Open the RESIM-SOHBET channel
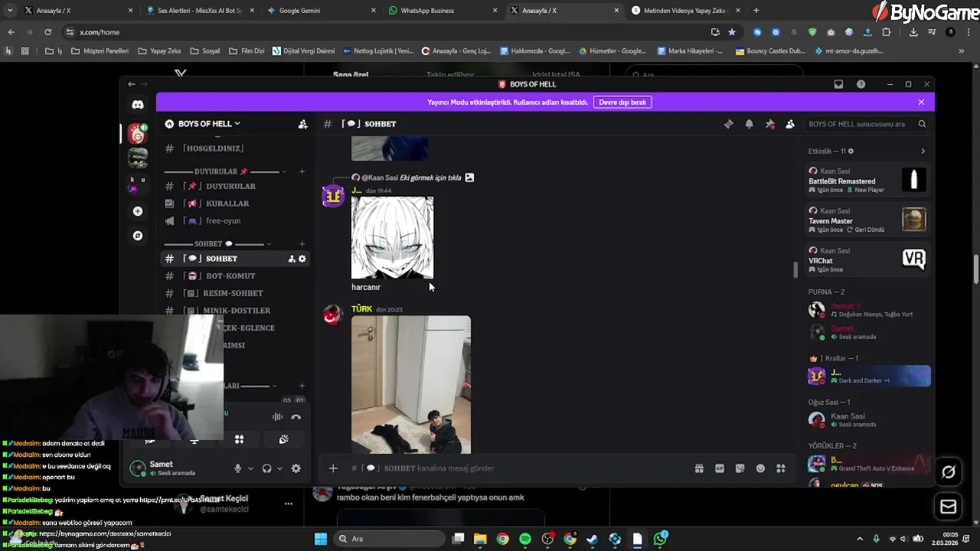The image size is (980, 551). 236,293
